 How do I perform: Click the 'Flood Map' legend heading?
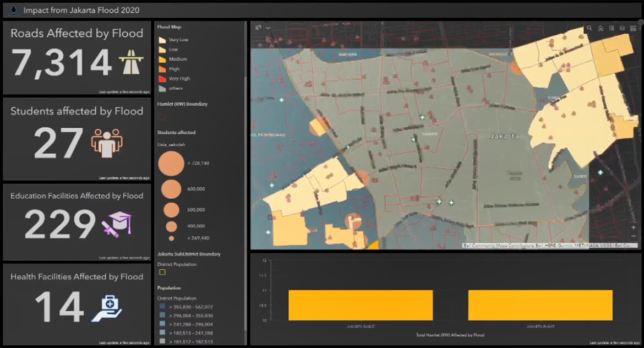pyautogui.click(x=169, y=27)
